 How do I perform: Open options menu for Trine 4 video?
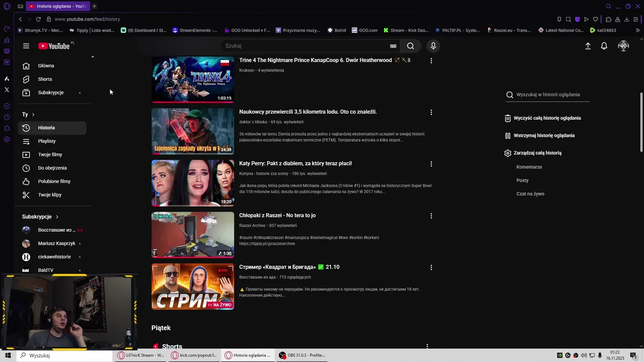pos(431,60)
